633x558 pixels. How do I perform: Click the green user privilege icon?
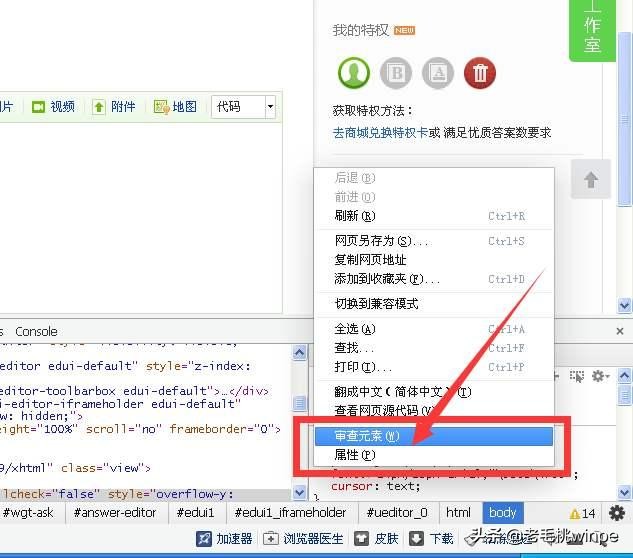354,73
